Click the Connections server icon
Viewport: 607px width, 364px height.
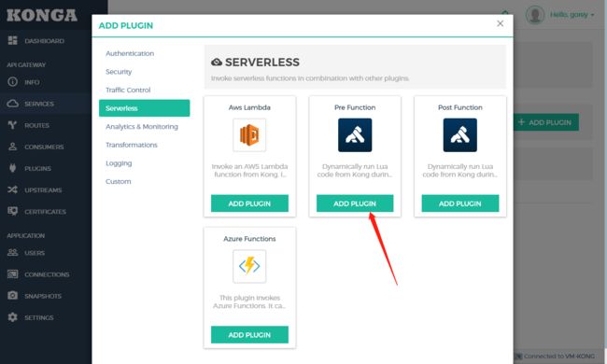[x=13, y=274]
